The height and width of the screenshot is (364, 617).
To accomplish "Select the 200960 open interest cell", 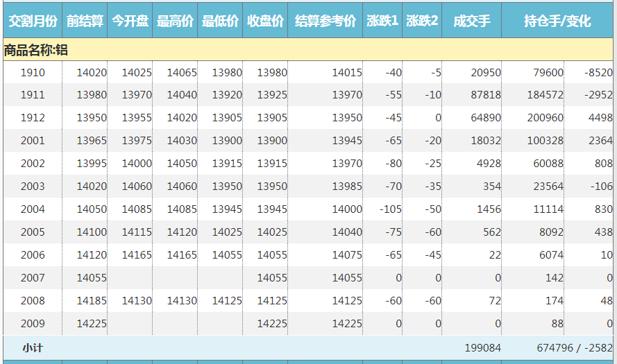I will (x=545, y=118).
